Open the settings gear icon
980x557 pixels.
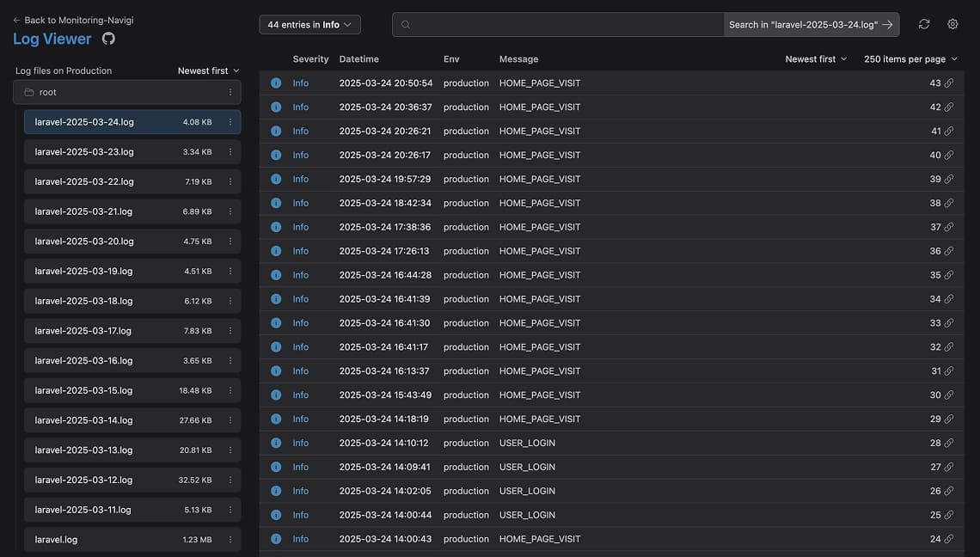coord(952,24)
